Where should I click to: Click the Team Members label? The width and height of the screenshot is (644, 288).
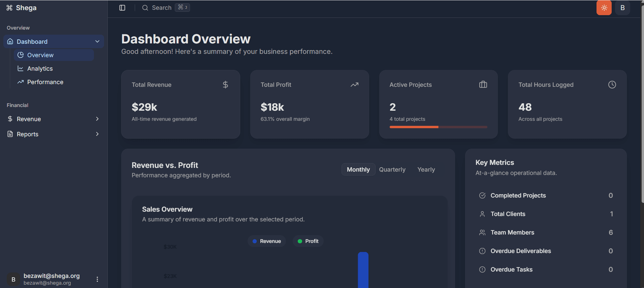point(512,232)
